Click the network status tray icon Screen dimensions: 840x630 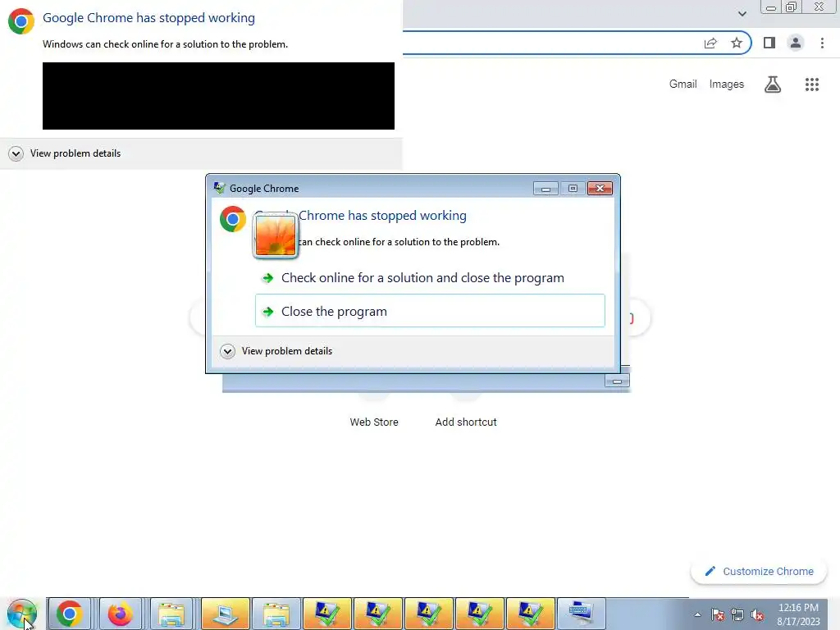coord(737,614)
